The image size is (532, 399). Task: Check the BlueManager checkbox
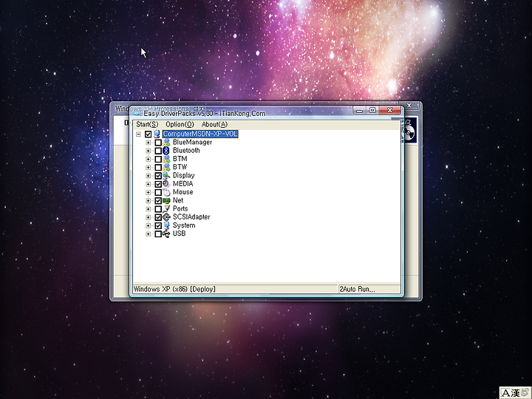pos(158,143)
